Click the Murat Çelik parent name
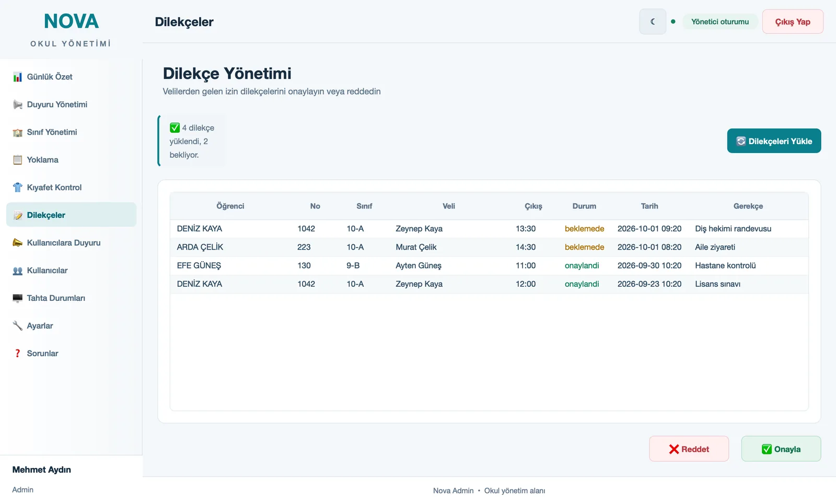This screenshot has height=504, width=836. 416,247
